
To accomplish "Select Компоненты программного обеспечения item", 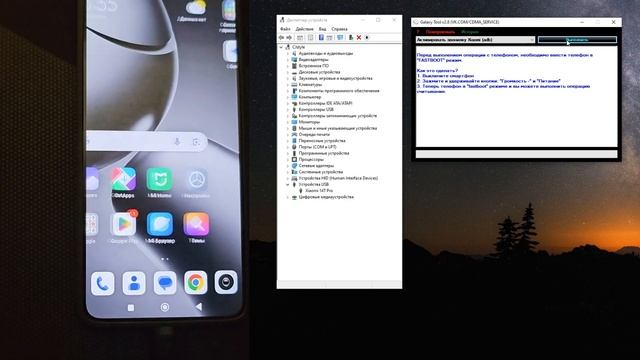I will [x=339, y=91].
